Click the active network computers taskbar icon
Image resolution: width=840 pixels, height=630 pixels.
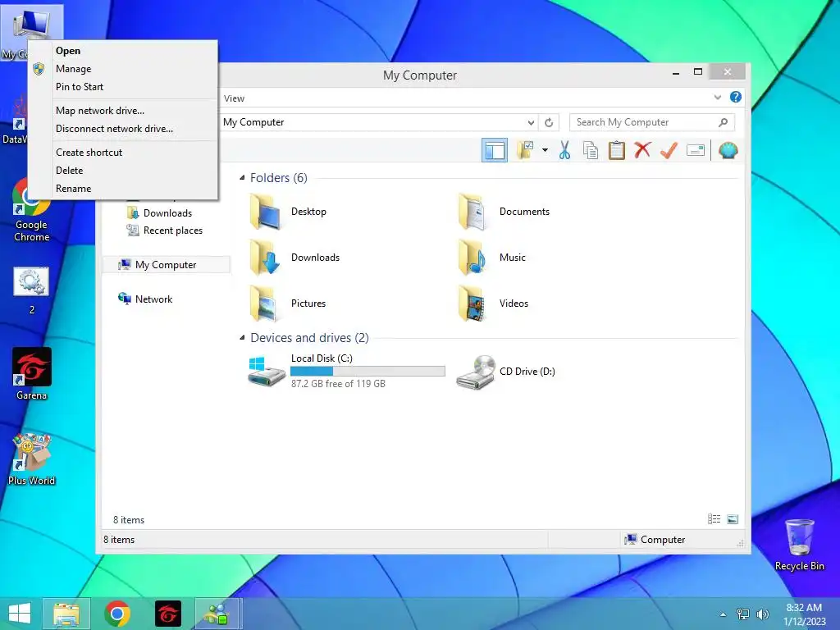pos(218,614)
